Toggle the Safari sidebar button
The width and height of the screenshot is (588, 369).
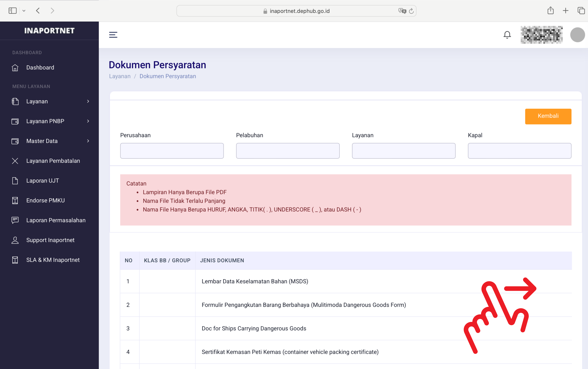12,11
